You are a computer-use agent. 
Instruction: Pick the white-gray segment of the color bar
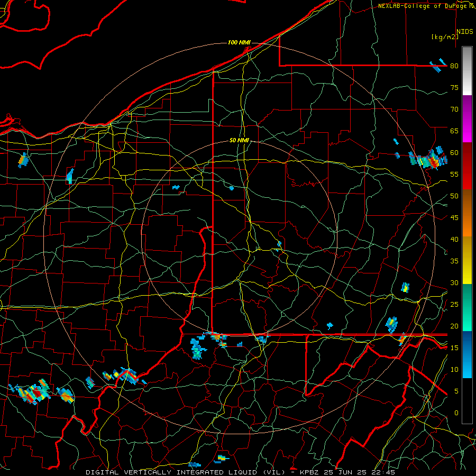tap(467, 71)
